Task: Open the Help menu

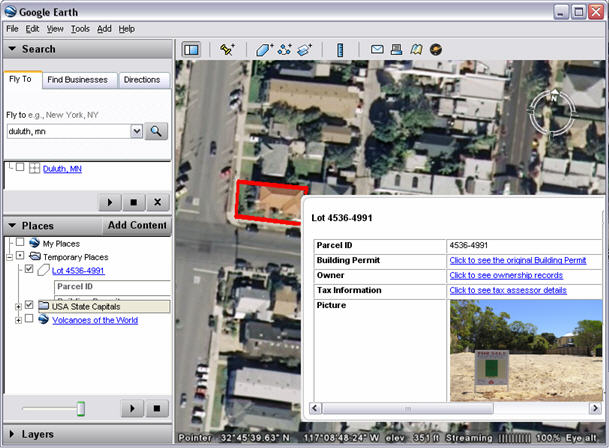Action: click(127, 29)
